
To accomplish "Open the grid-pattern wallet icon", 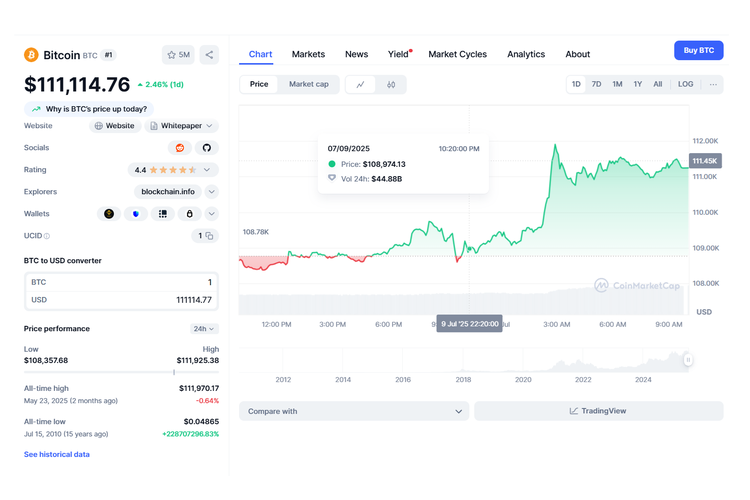I will 163,214.
